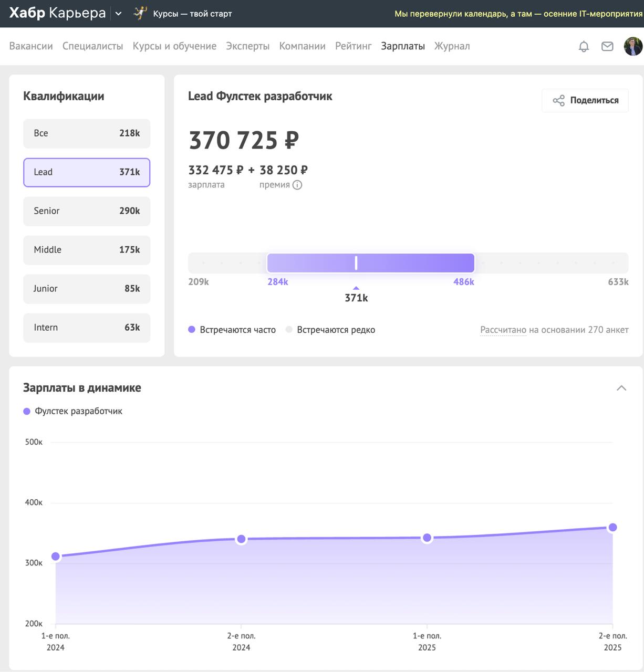Click the Хабр Карьера logo
This screenshot has height=672, width=644.
[x=57, y=13]
